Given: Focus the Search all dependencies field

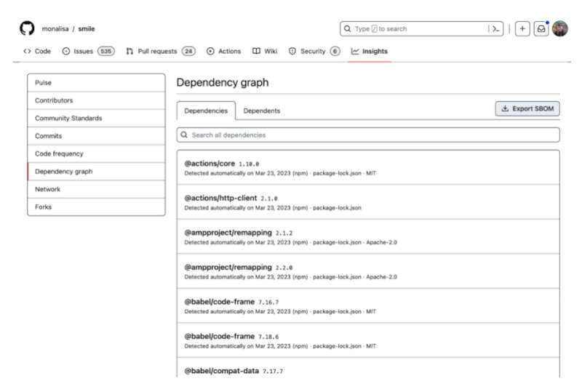Looking at the screenshot, I should [x=368, y=135].
